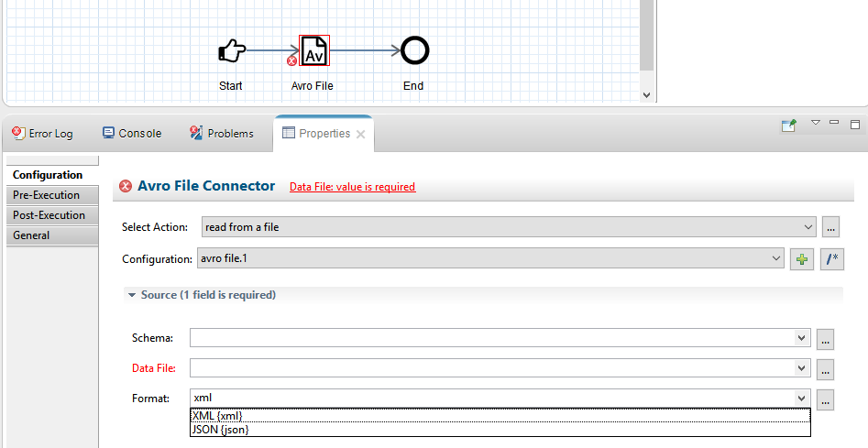Minimize the Properties panel
The height and width of the screenshot is (448, 868).
(x=834, y=122)
